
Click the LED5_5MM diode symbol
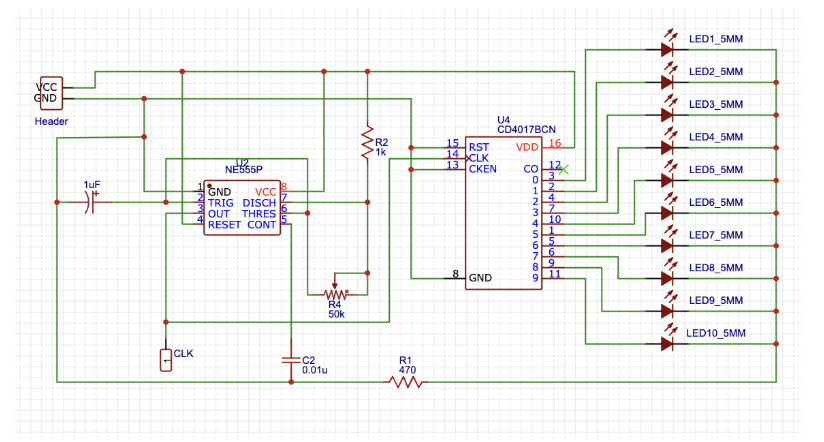[666, 179]
